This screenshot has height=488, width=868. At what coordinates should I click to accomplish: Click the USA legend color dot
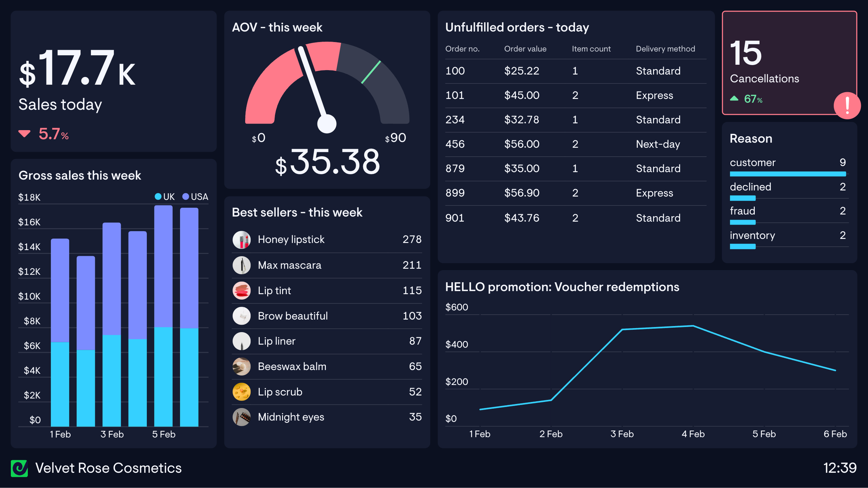coord(186,196)
